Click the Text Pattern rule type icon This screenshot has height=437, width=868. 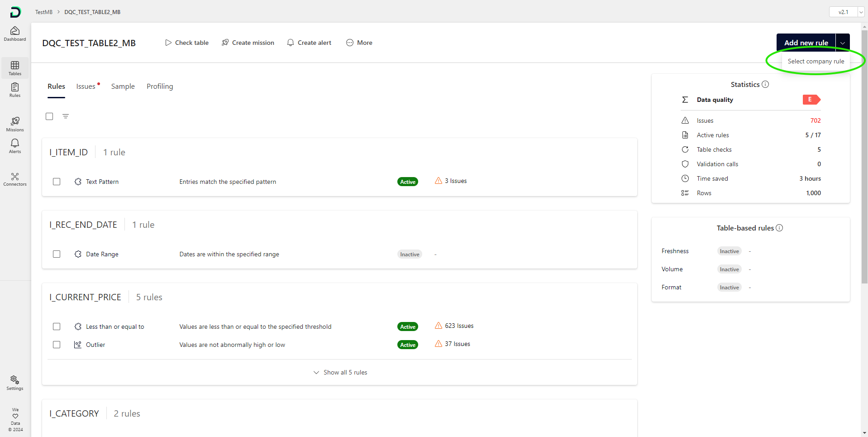coord(78,182)
